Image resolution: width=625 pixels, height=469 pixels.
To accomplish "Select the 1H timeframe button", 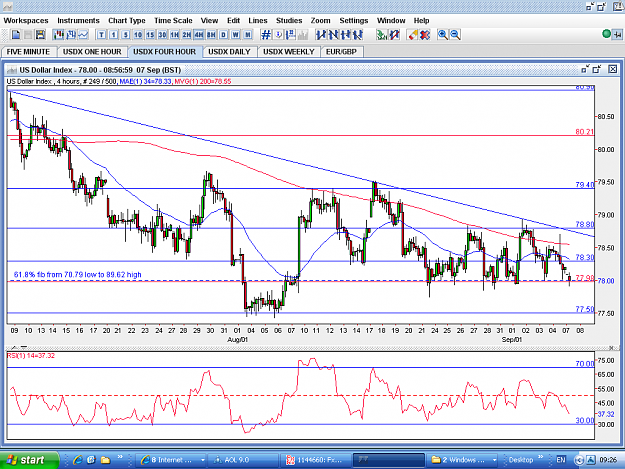I will pyautogui.click(x=175, y=35).
